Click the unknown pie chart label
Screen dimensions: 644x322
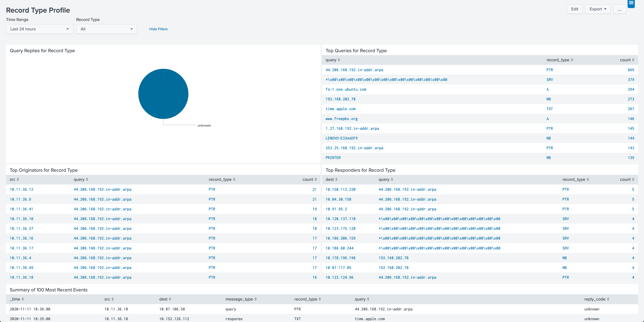pyautogui.click(x=204, y=126)
